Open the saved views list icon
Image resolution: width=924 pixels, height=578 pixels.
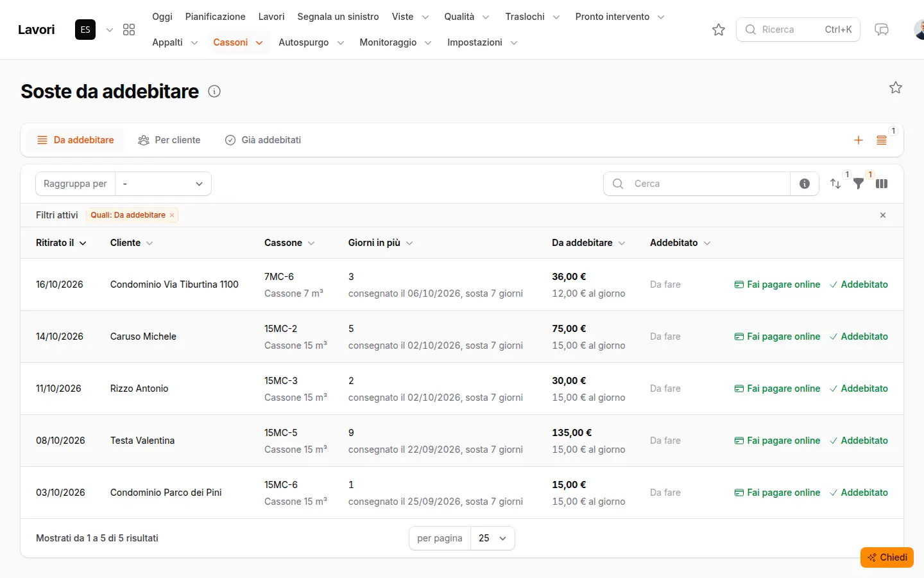coord(882,140)
